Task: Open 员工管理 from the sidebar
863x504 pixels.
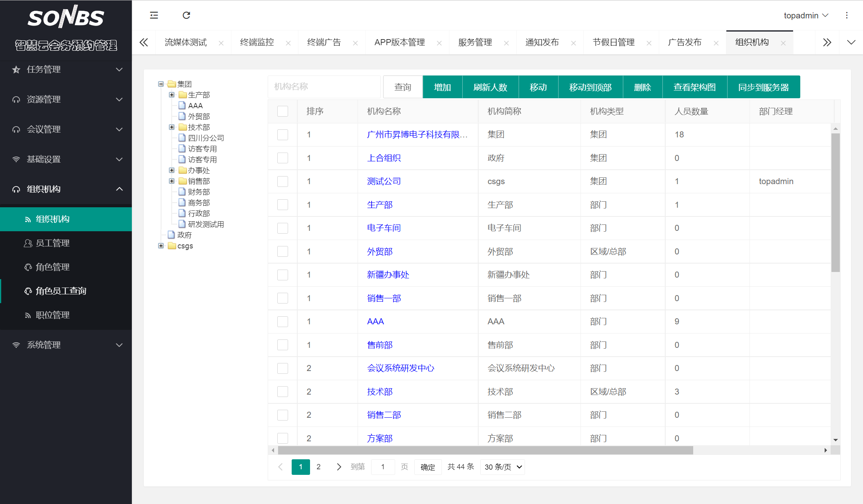Action: (52, 243)
